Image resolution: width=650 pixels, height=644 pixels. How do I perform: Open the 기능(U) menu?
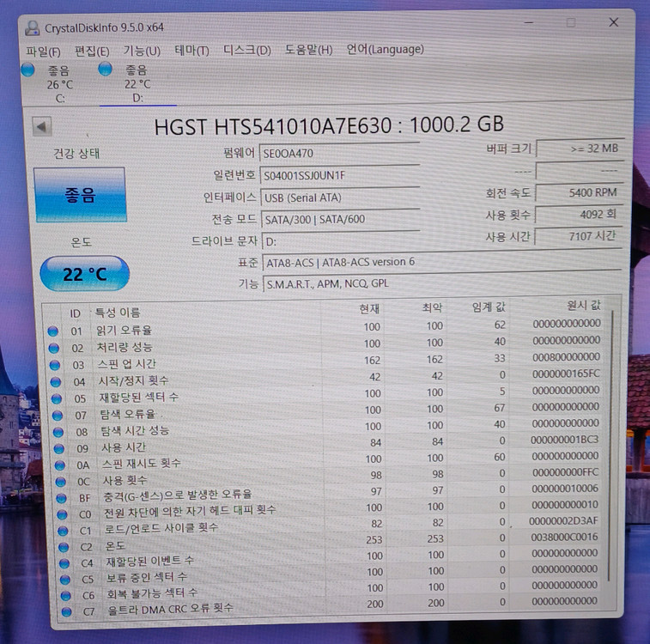coord(142,51)
